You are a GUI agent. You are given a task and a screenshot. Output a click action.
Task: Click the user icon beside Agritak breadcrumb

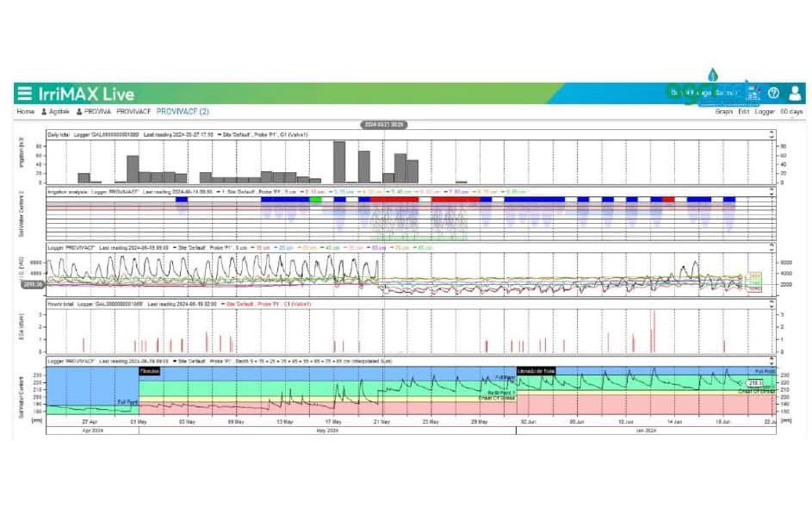point(44,112)
